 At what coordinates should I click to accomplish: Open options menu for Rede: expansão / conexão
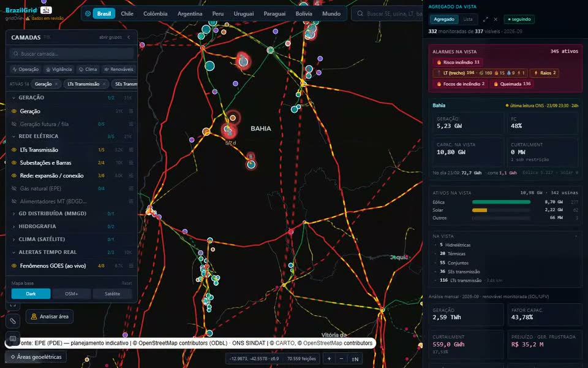tap(131, 175)
